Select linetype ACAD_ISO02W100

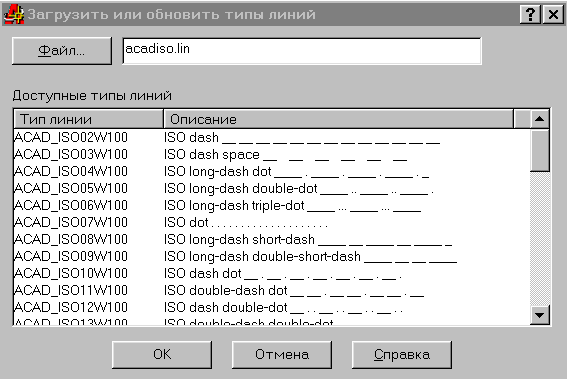coord(71,137)
